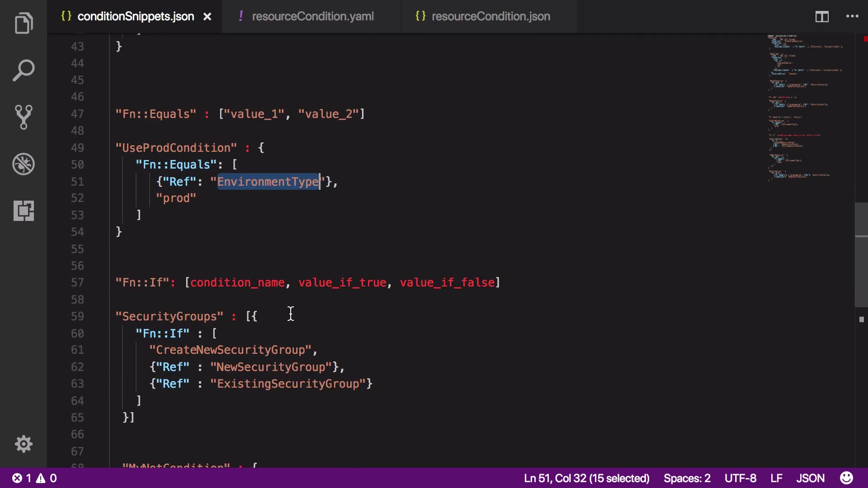Open Go to Line from cursor position

tap(586, 478)
